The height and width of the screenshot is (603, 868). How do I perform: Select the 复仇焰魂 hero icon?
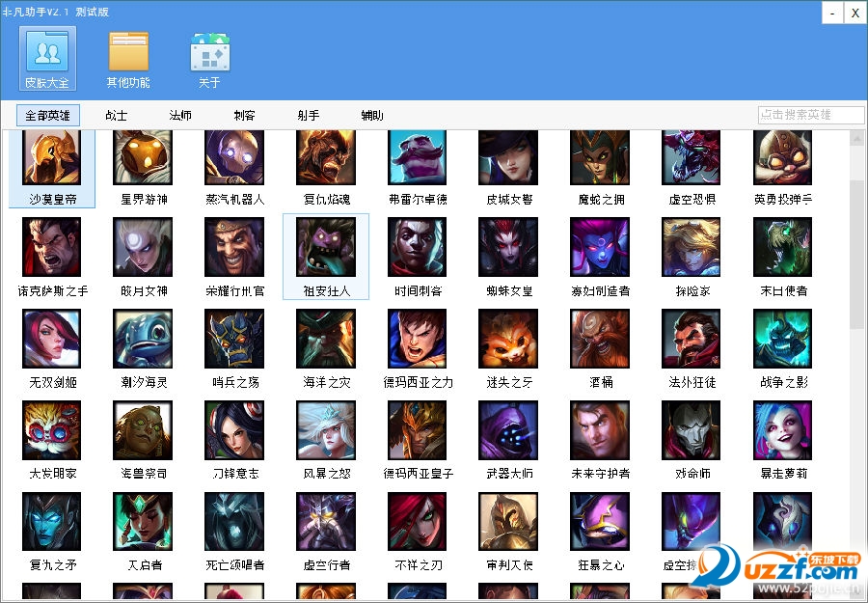326,157
